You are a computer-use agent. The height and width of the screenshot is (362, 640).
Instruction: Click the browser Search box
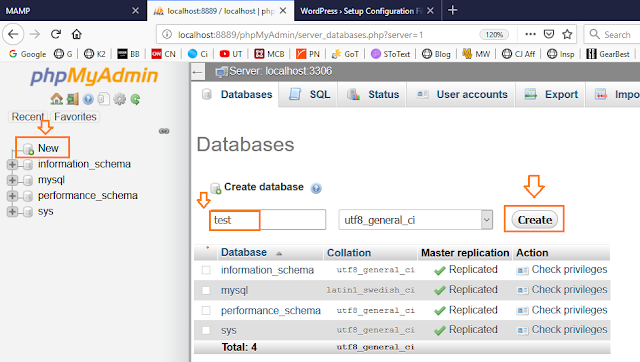coord(612,35)
